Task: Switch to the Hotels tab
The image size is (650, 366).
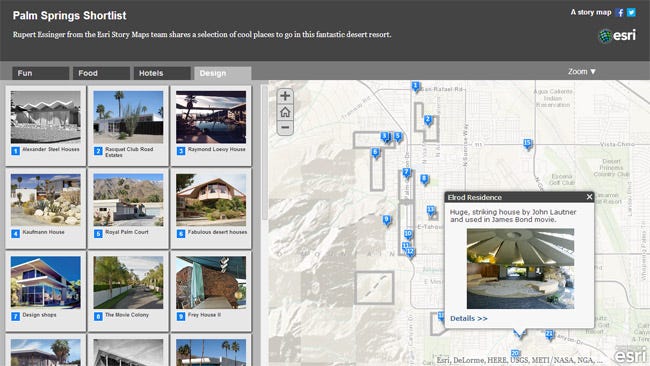Action: point(162,73)
